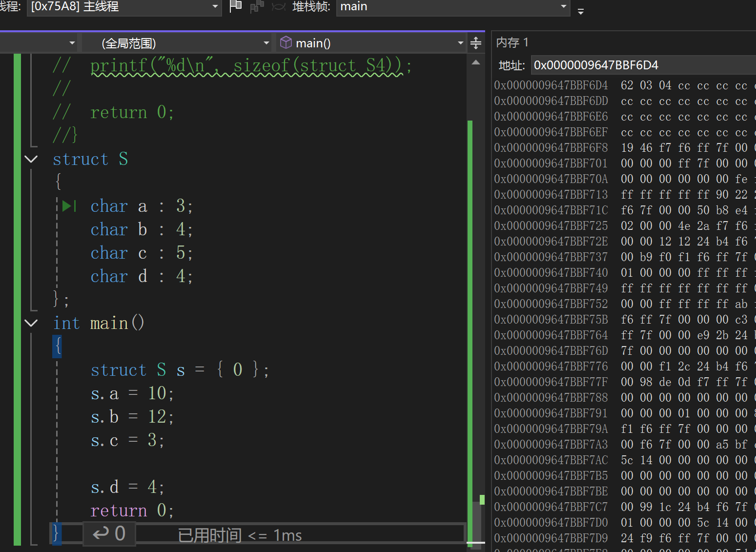The width and height of the screenshot is (756, 552).
Task: Open the stack frame dropdown showing main
Action: [453, 7]
